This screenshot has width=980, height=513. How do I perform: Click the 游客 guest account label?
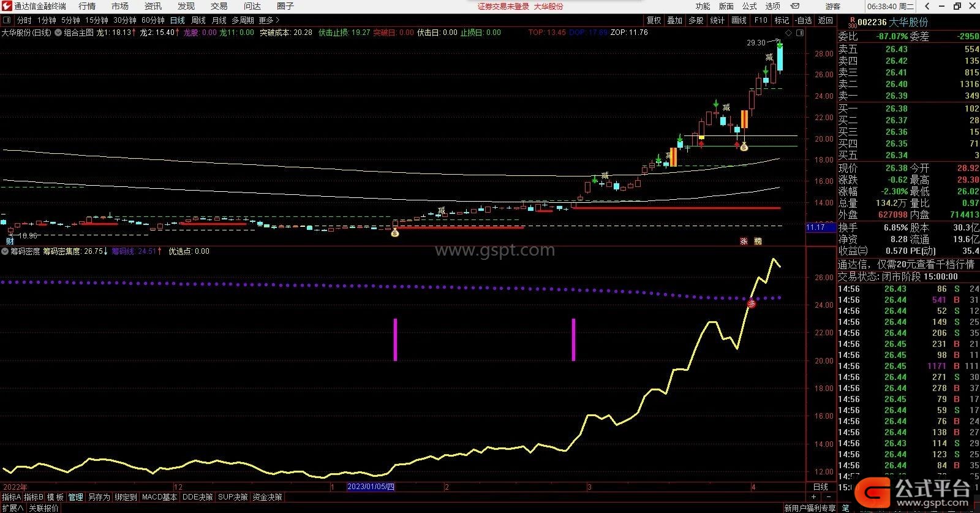click(x=832, y=6)
